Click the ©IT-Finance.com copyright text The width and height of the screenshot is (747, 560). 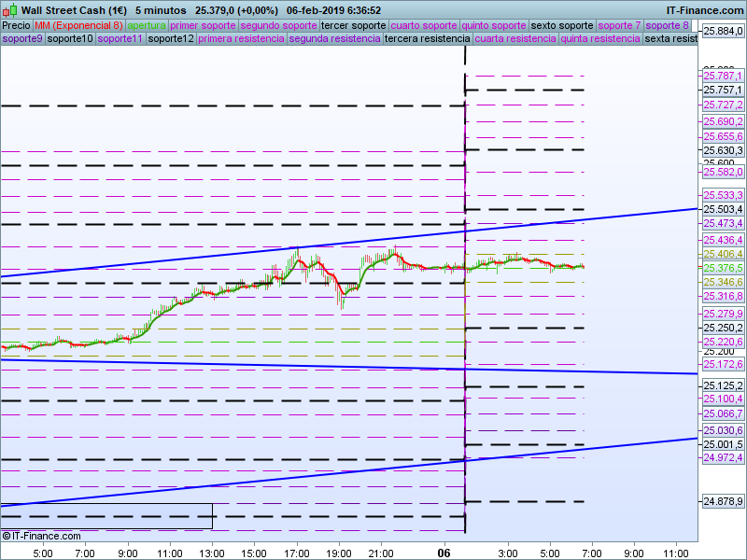tap(41, 536)
